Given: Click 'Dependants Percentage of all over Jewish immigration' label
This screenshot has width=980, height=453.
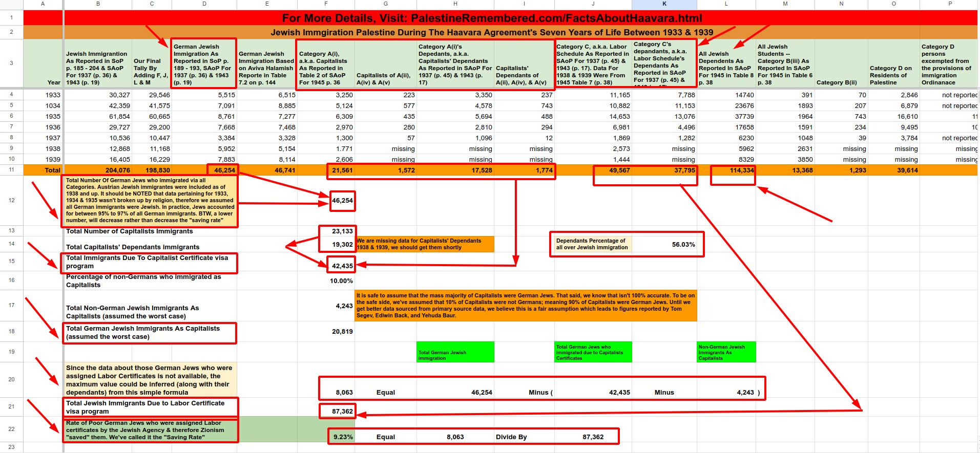Looking at the screenshot, I should [x=593, y=244].
